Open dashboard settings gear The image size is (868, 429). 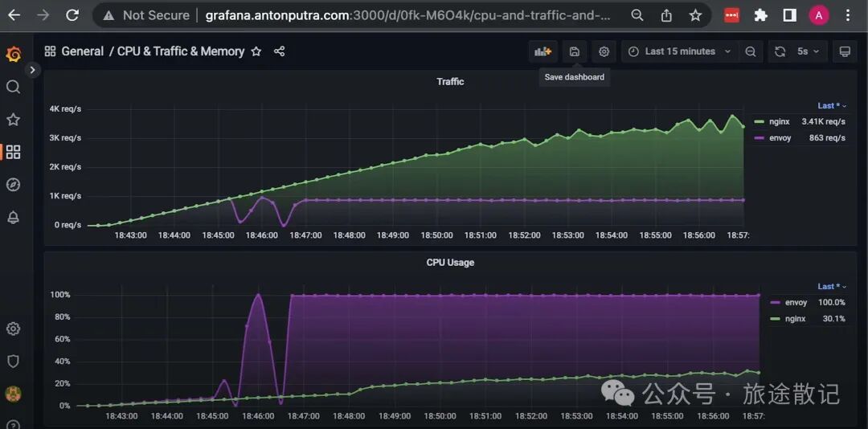coord(604,51)
